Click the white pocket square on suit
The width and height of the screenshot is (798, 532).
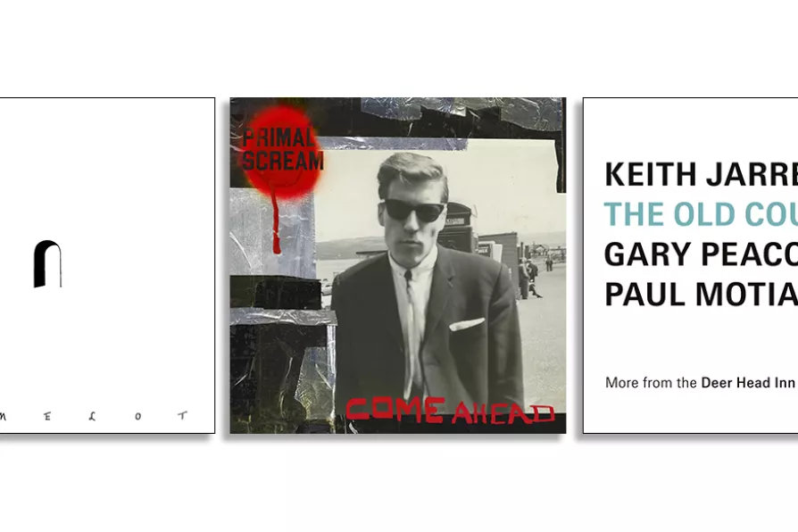click(x=467, y=324)
